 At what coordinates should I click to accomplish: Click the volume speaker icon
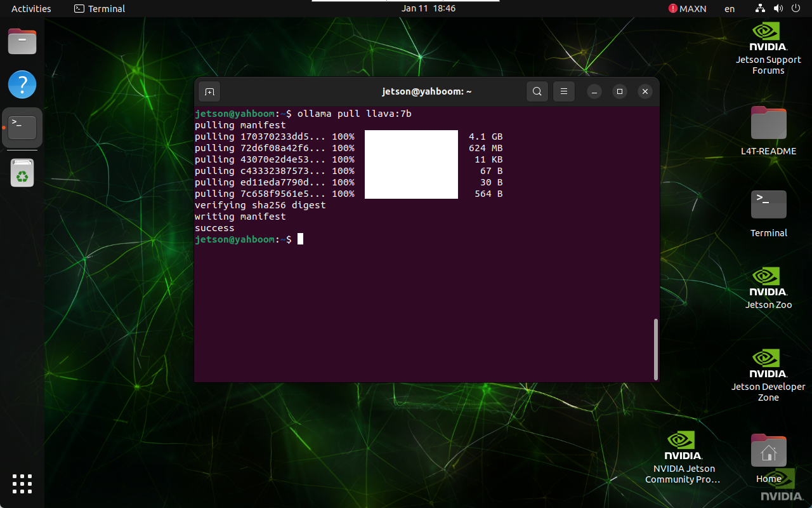tap(778, 8)
